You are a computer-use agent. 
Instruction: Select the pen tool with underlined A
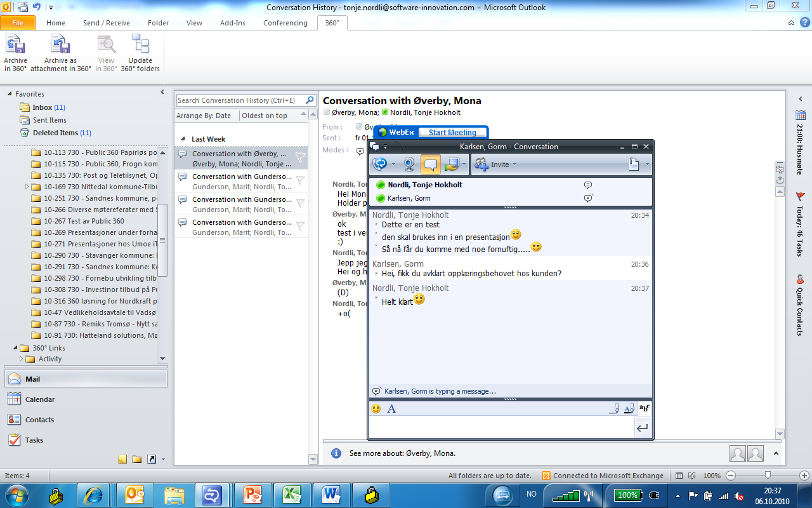coord(629,409)
